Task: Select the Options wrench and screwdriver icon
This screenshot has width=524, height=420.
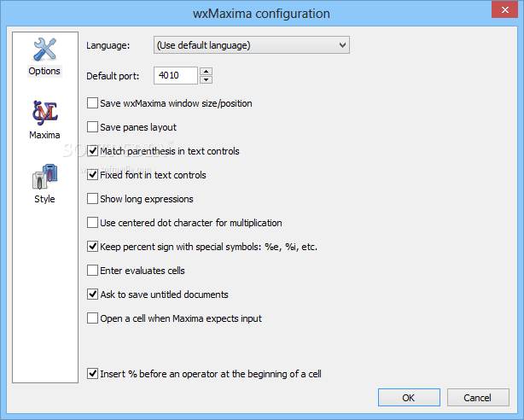Action: click(x=44, y=50)
